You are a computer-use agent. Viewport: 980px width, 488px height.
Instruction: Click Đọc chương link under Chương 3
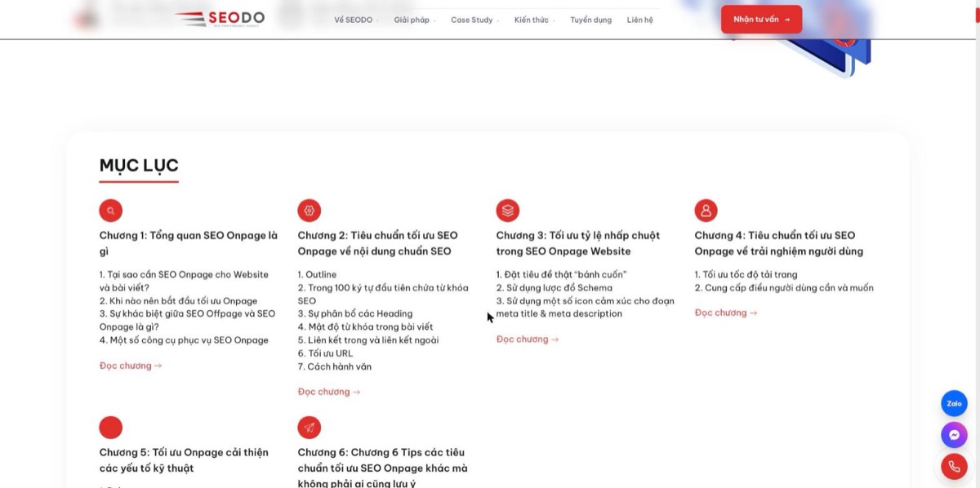click(528, 339)
